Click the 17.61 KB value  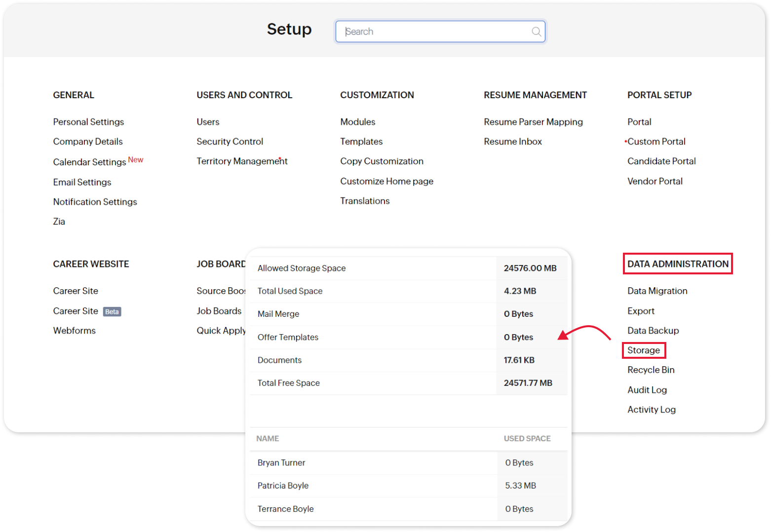tap(519, 360)
